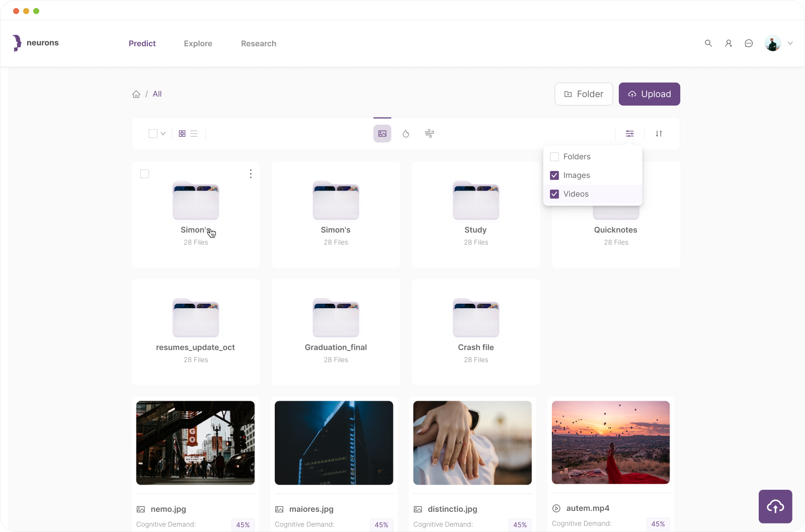Open the filter sliders icon

(630, 134)
